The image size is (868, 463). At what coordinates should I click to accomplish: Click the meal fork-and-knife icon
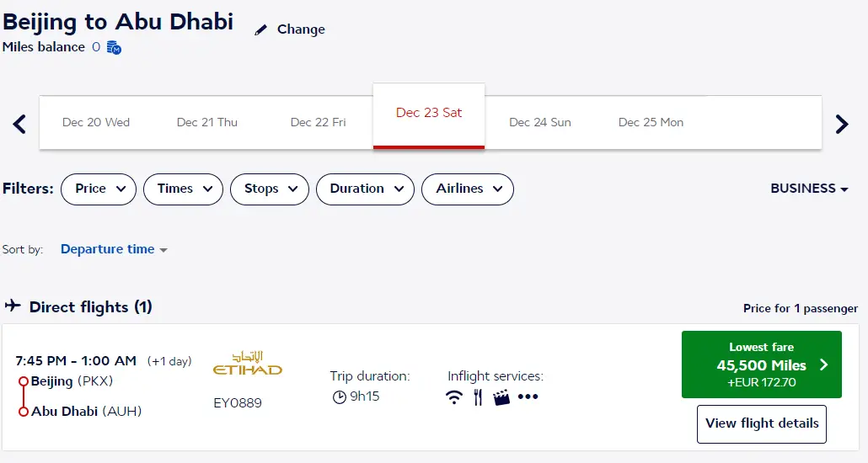[x=478, y=397]
